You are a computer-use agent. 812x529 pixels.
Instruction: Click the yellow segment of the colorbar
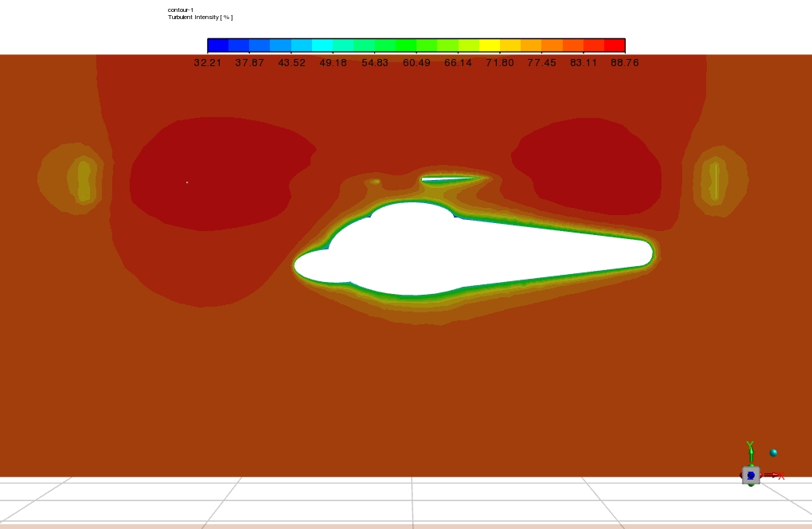(490, 45)
